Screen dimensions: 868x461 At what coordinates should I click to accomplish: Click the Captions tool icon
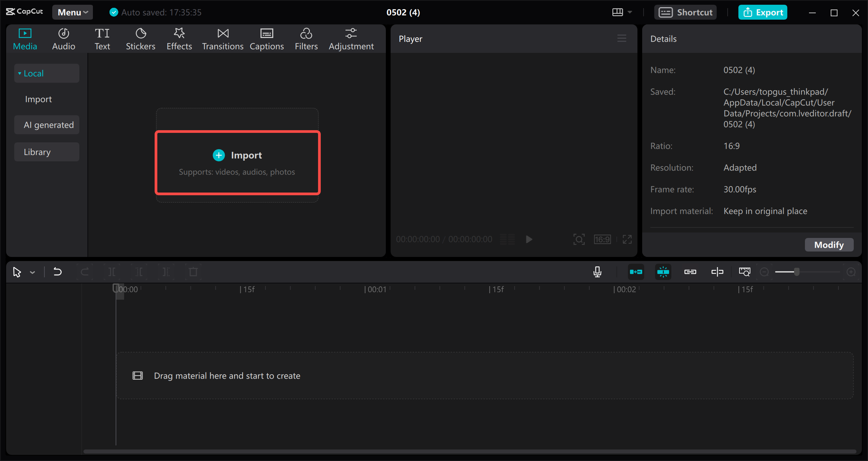click(265, 39)
